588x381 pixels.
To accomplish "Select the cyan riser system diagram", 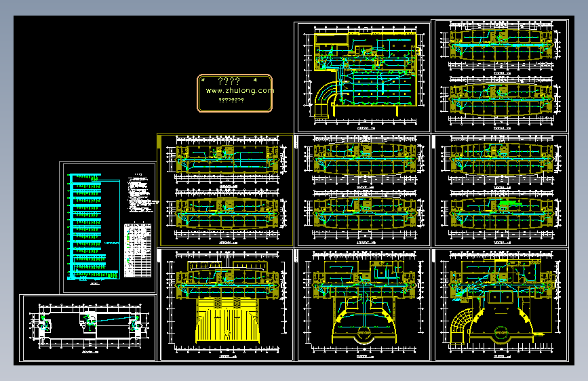I will [x=94, y=227].
